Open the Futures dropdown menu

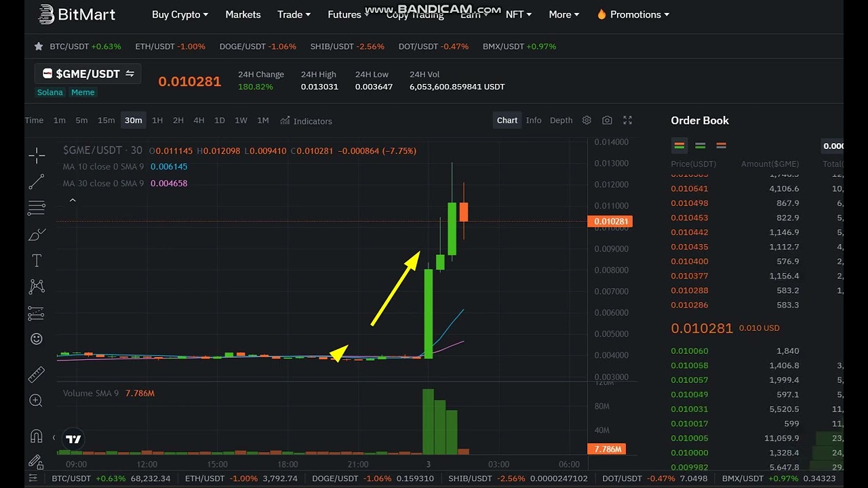(348, 14)
